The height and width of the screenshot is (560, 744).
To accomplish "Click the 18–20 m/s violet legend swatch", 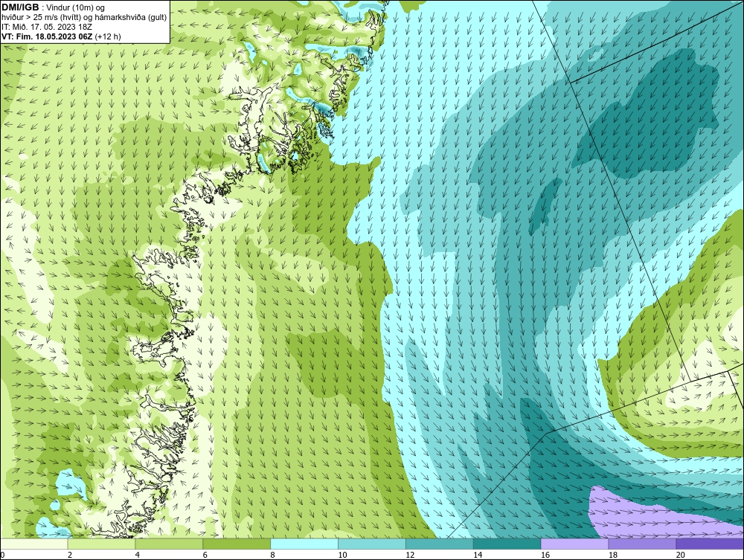I will tap(643, 544).
